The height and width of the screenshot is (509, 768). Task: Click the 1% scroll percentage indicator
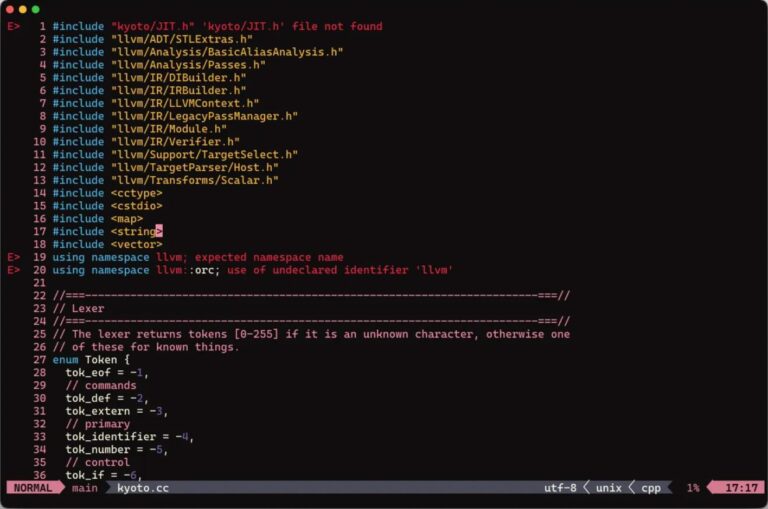tap(692, 488)
